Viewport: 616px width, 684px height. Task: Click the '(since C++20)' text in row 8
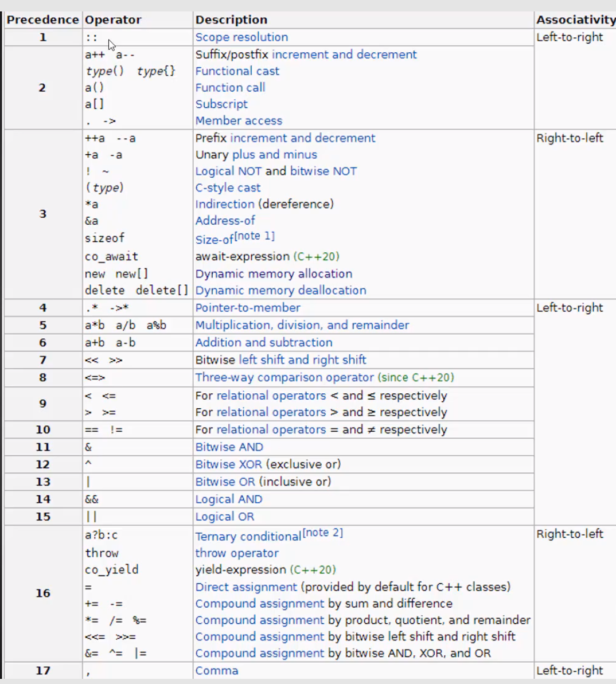[416, 378]
